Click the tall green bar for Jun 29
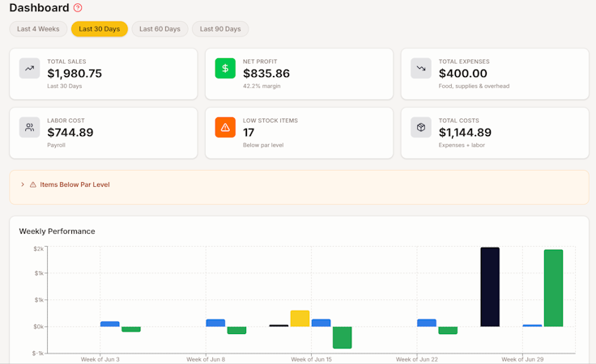The width and height of the screenshot is (596, 364). [553, 288]
